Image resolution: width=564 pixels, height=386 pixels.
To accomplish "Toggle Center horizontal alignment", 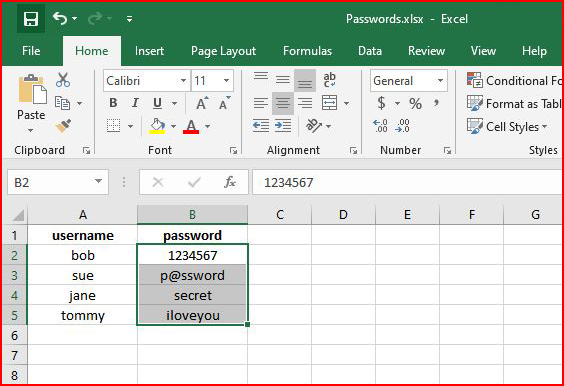I will [x=283, y=104].
